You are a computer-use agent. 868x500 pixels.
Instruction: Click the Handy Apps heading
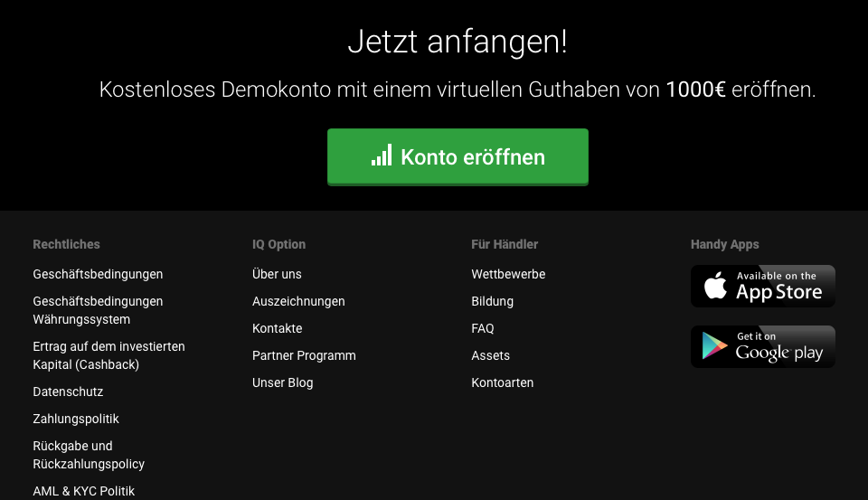coord(724,244)
